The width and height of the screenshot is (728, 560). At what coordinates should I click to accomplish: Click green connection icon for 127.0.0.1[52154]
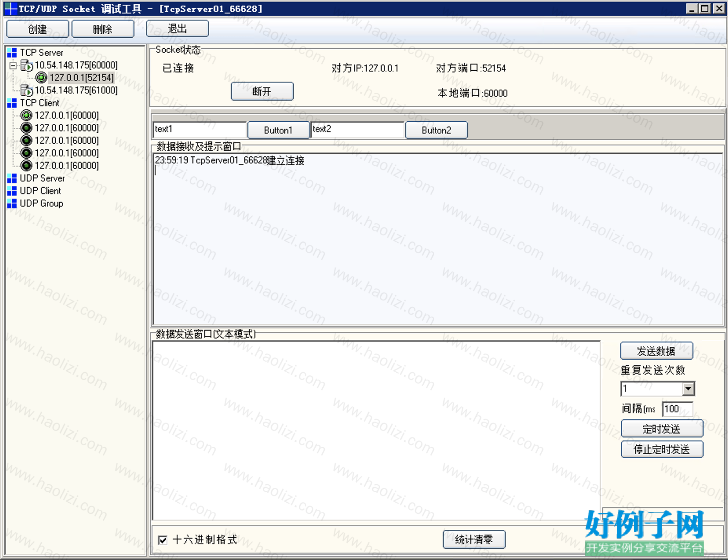tap(41, 78)
